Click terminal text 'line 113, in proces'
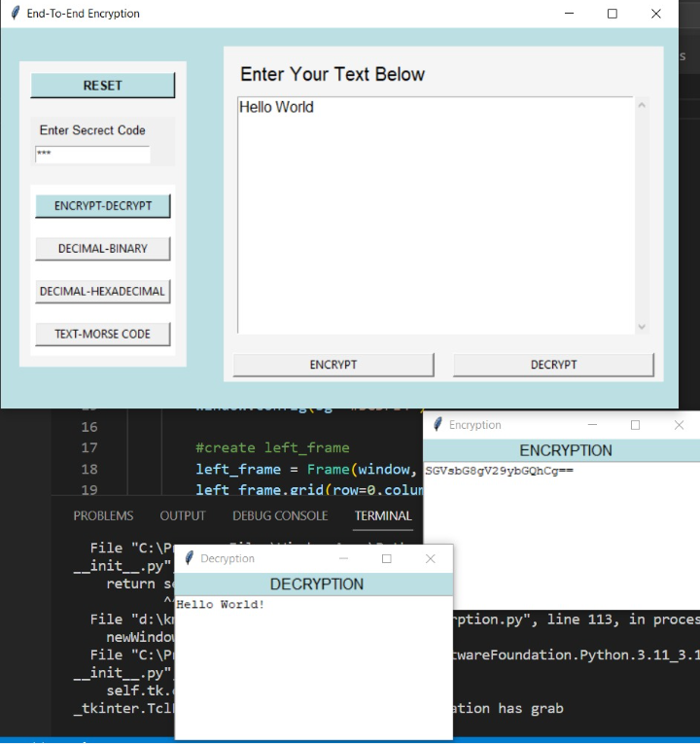This screenshot has width=700, height=744. point(623,620)
